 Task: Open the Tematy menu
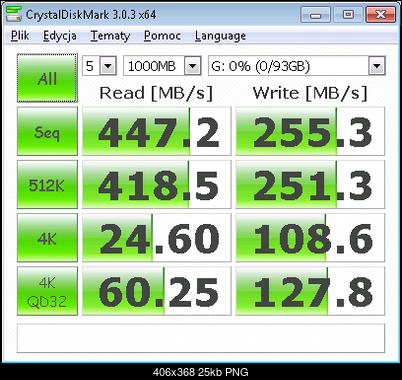110,36
